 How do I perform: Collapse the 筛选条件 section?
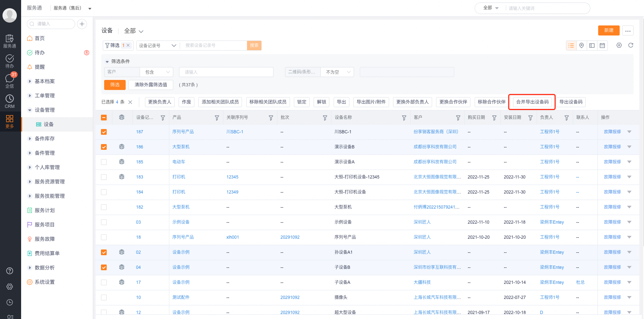tap(107, 62)
